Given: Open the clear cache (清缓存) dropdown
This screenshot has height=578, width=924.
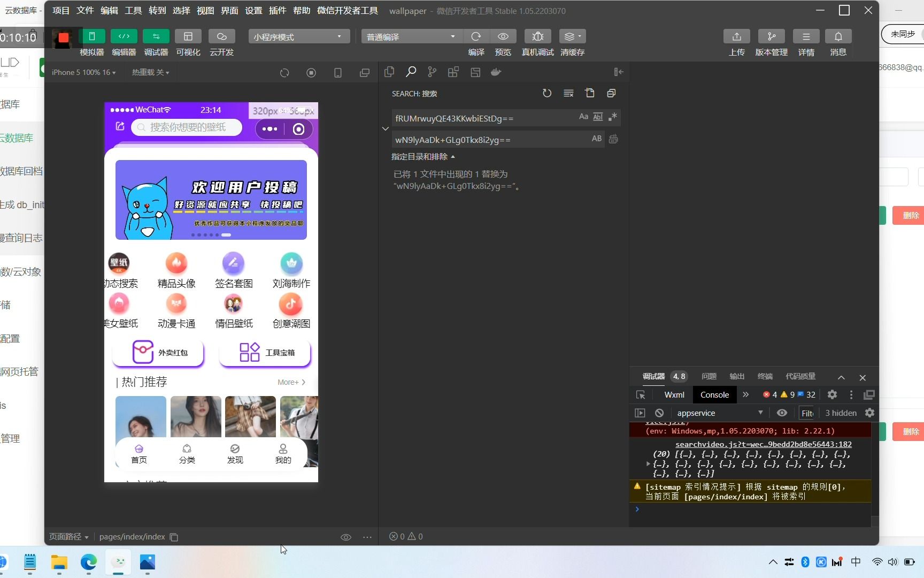Looking at the screenshot, I should tap(572, 36).
